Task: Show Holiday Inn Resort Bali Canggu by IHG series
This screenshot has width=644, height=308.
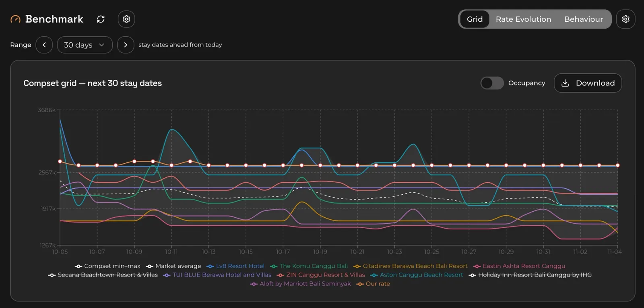Action: click(530, 275)
